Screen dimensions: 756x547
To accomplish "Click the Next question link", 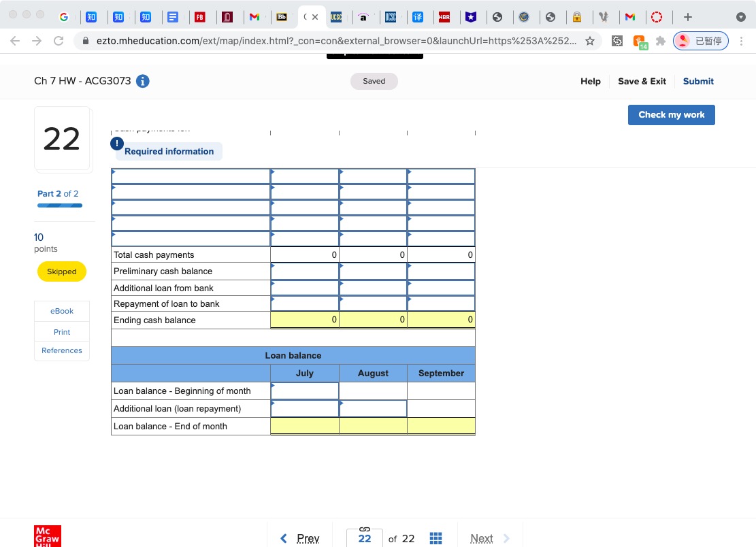I will click(x=490, y=538).
